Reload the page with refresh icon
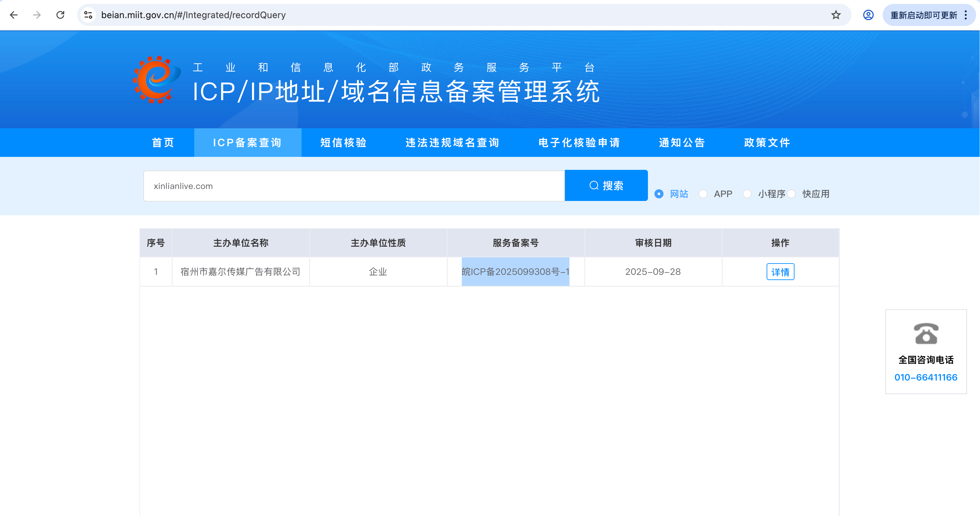This screenshot has height=516, width=980. pyautogui.click(x=61, y=15)
